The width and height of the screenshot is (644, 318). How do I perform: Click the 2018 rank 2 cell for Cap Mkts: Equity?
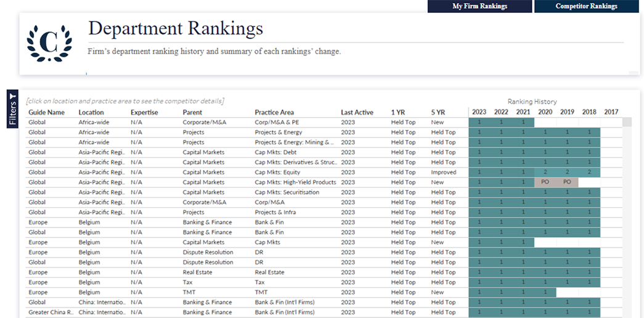(589, 173)
